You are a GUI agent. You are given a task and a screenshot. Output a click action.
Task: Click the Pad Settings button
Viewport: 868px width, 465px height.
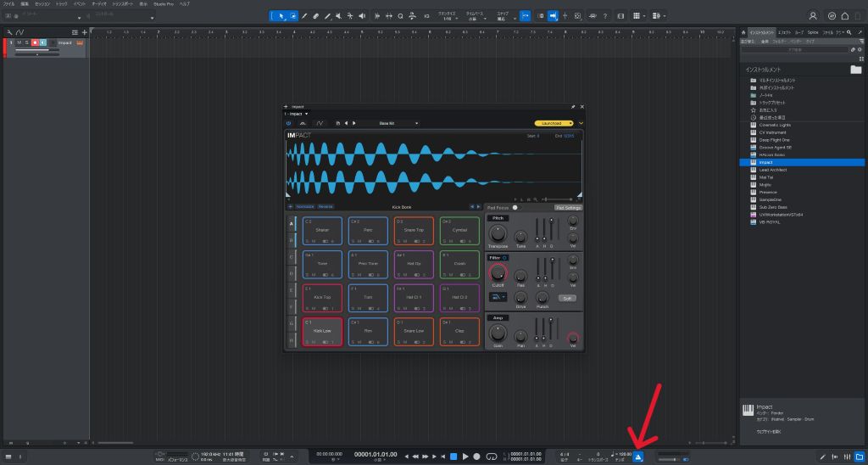point(568,207)
